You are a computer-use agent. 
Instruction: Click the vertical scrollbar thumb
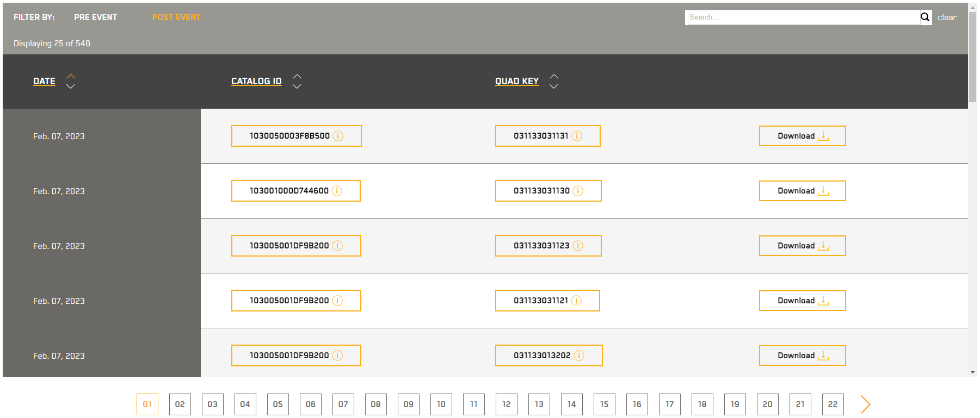click(x=972, y=54)
